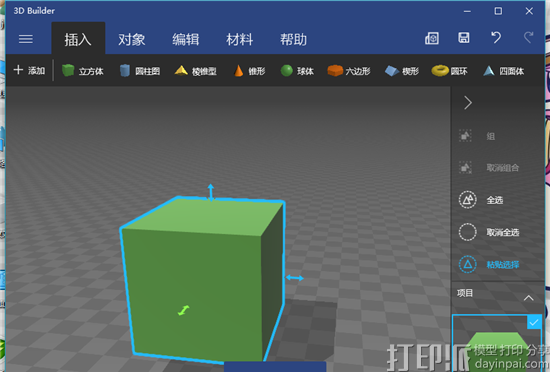Insert a cube (立方体) shape
Screen dimensions: 550x372
[82, 71]
